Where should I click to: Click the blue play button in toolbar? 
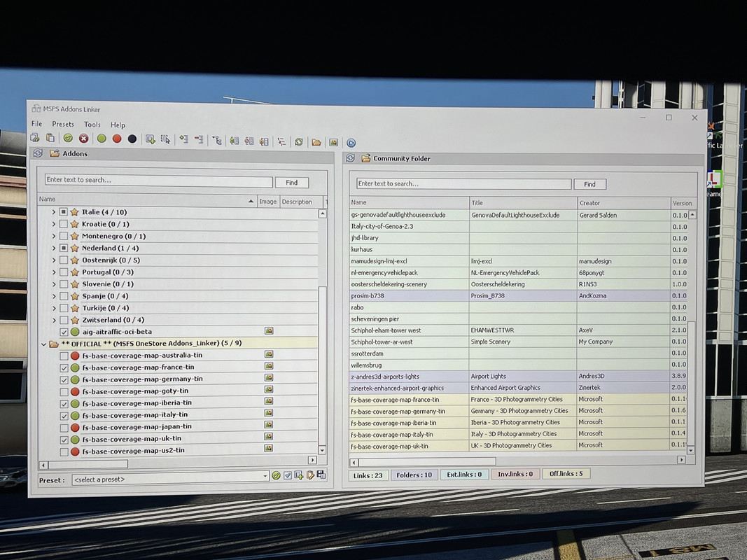[x=351, y=143]
